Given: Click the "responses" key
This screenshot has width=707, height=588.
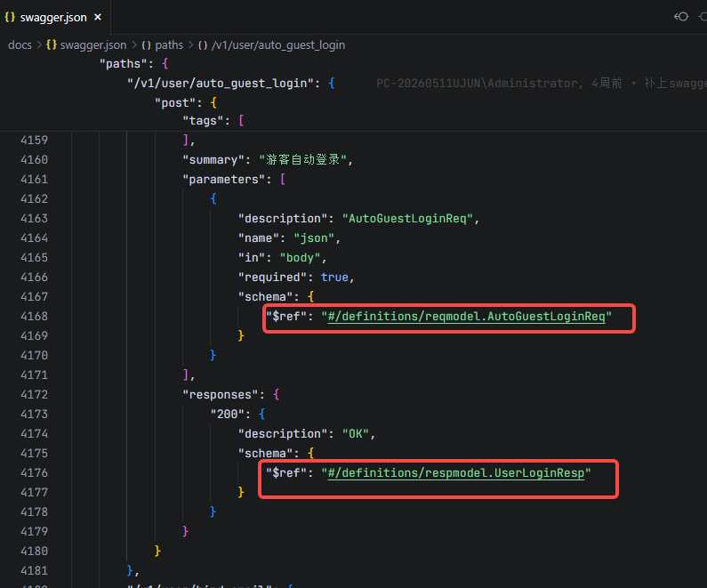Looking at the screenshot, I should (220, 395).
